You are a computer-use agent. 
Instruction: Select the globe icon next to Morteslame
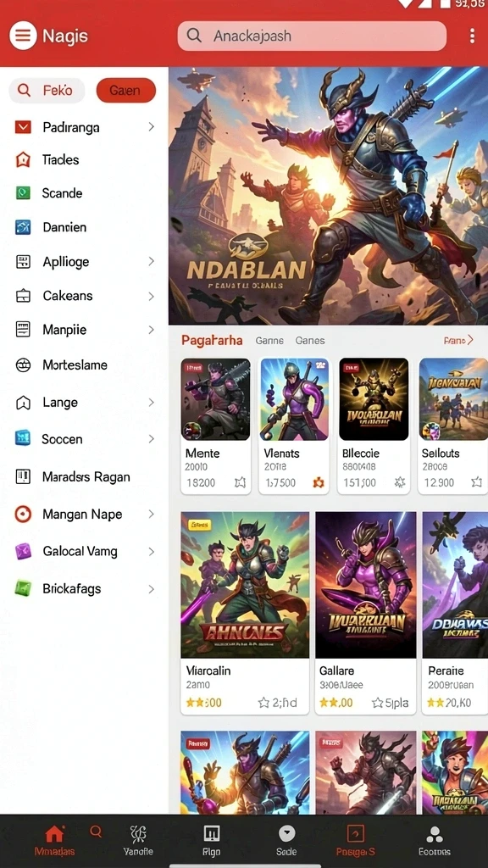pos(23,364)
